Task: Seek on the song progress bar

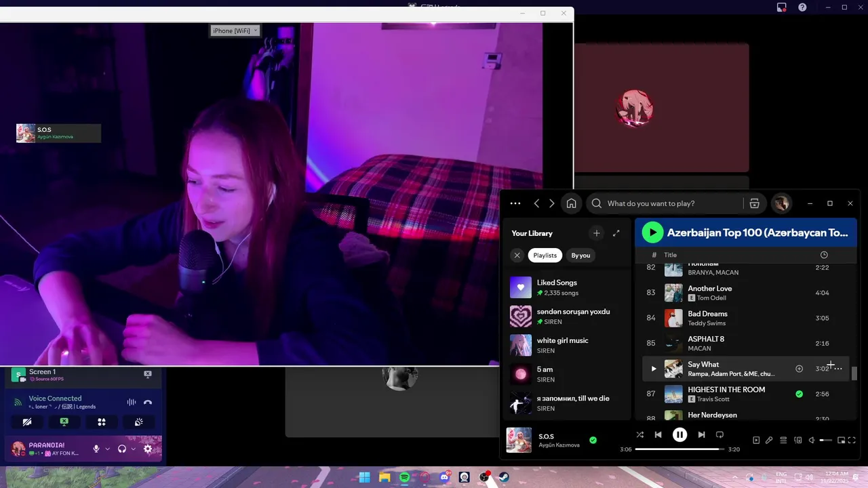Action: click(x=679, y=449)
